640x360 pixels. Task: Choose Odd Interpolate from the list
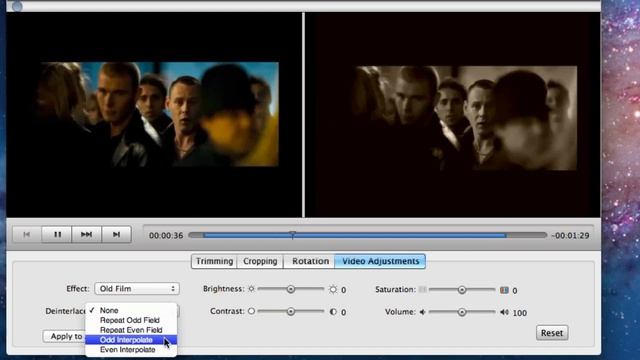click(131, 340)
